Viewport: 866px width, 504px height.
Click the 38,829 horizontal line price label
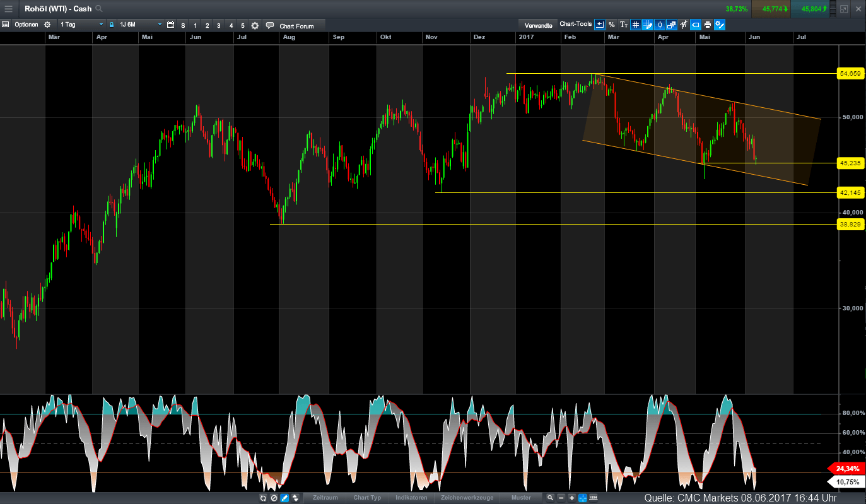(x=850, y=224)
